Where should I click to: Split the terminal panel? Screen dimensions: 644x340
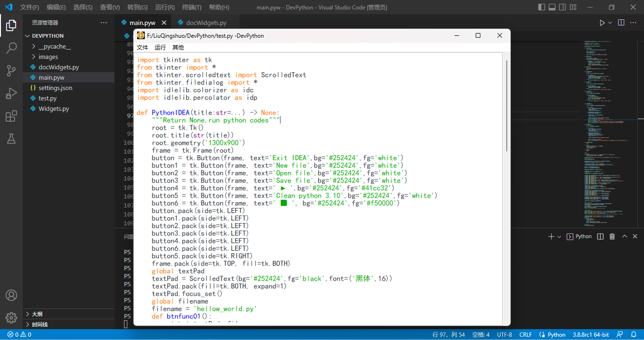[600, 237]
